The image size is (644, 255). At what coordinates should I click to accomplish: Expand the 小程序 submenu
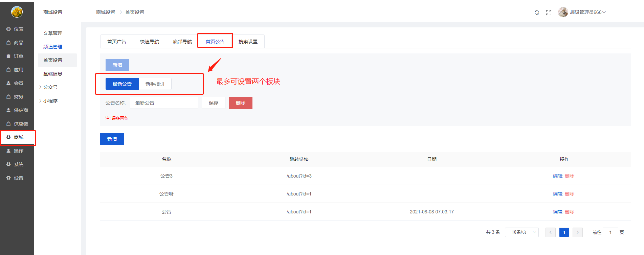click(50, 101)
